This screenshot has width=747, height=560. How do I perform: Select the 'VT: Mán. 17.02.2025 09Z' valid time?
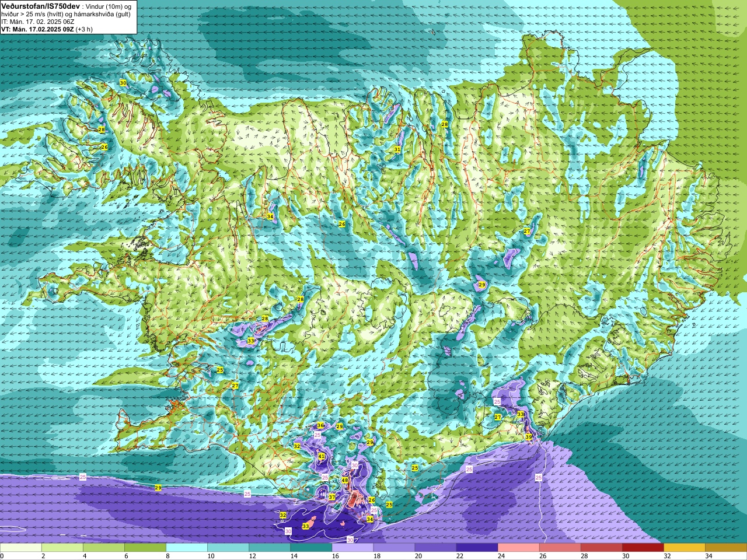pyautogui.click(x=37, y=29)
